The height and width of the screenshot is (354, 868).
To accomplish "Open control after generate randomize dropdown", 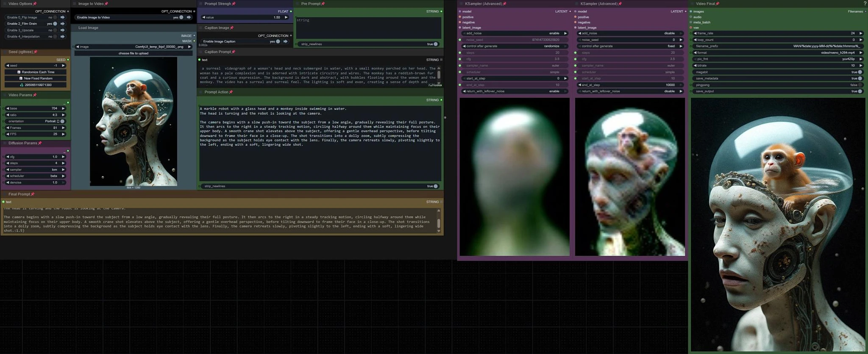I will (515, 46).
